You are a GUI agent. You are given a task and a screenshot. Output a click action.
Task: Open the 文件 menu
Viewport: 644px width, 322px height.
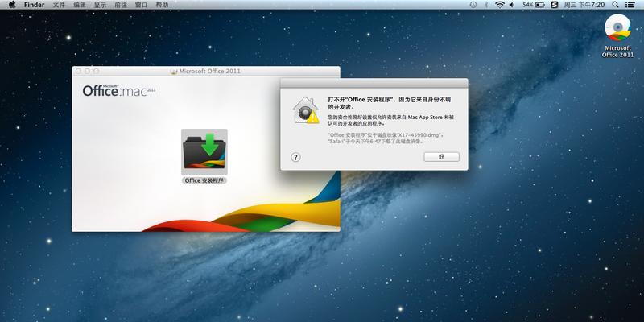tap(59, 5)
